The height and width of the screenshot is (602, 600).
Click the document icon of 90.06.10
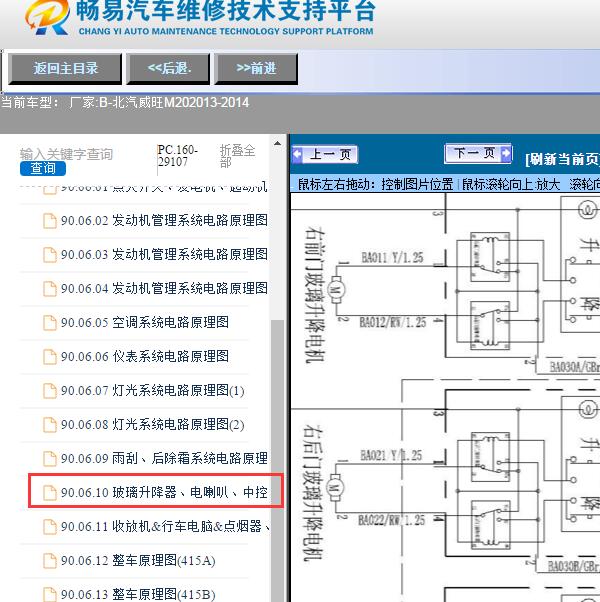click(x=50, y=493)
